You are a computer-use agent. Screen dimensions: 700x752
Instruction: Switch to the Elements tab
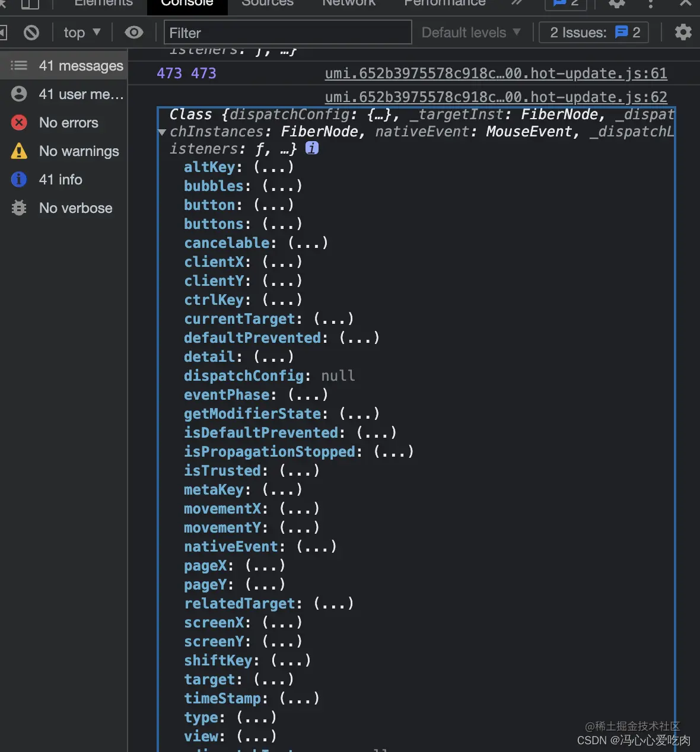(x=104, y=4)
